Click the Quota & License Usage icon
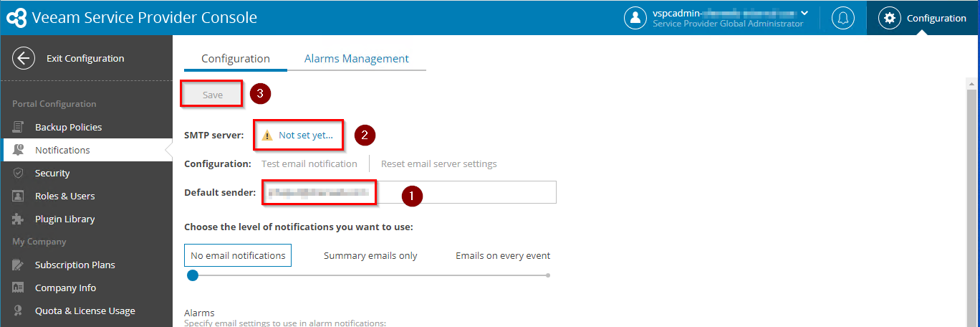This screenshot has width=980, height=327. click(19, 311)
